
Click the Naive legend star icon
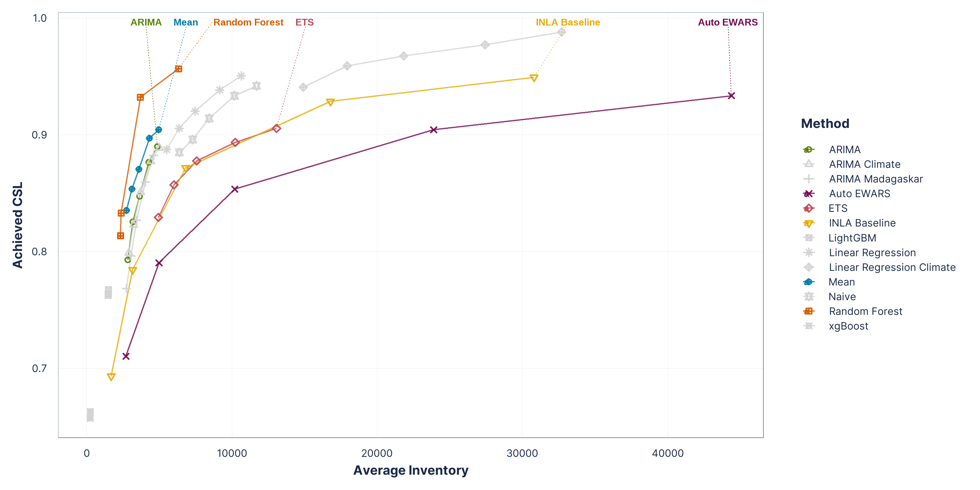tap(808, 296)
